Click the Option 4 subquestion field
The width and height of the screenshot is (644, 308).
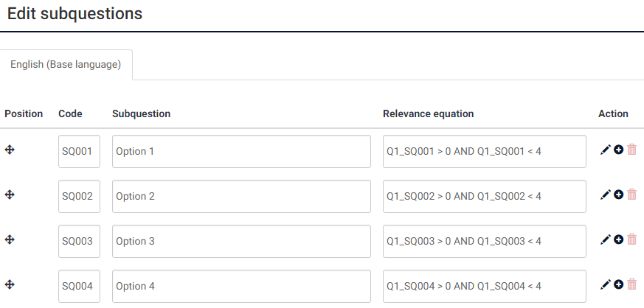tap(241, 287)
